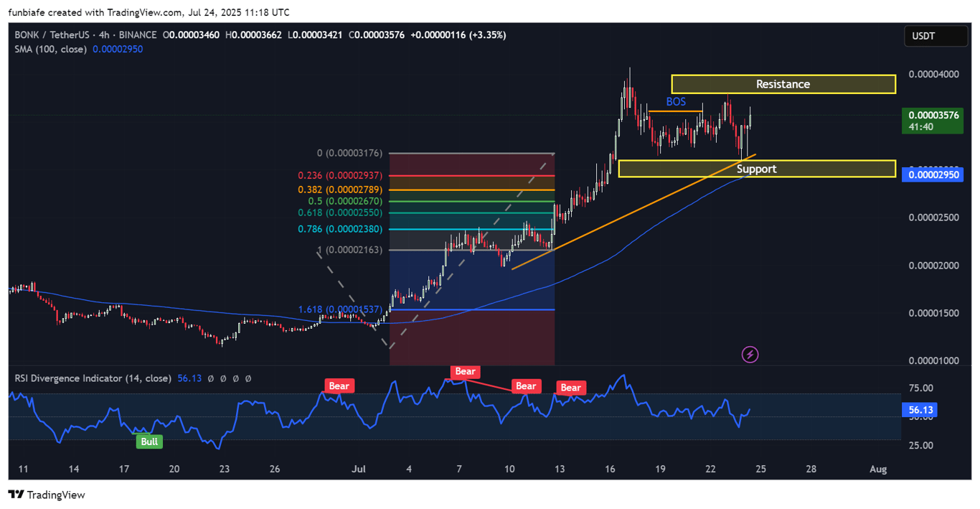980x509 pixels.
Task: Click the BINANCE exchange name in legend
Action: (138, 34)
